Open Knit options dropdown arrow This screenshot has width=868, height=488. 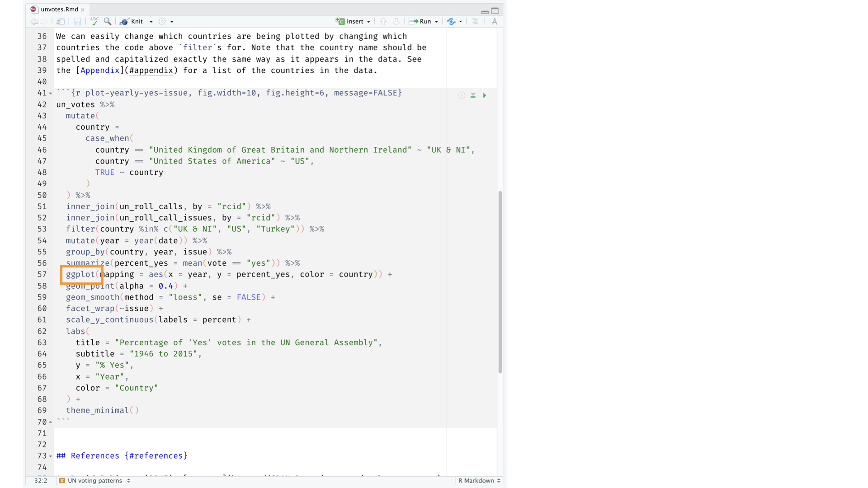[151, 22]
